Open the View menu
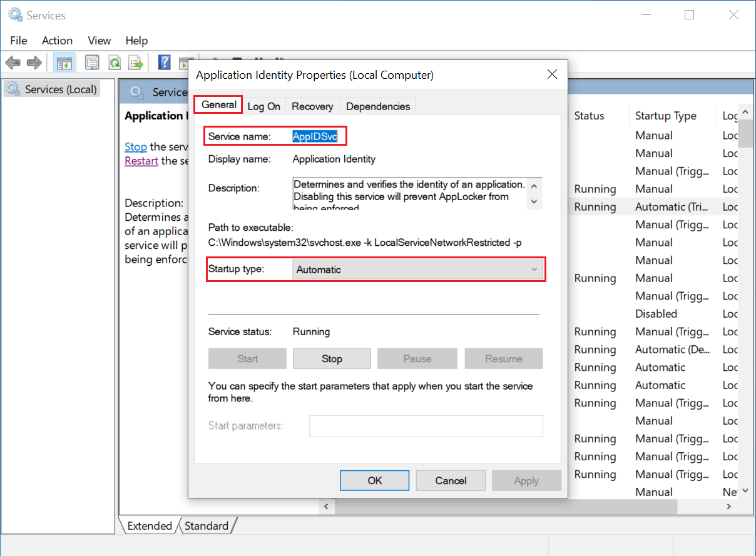 point(99,41)
